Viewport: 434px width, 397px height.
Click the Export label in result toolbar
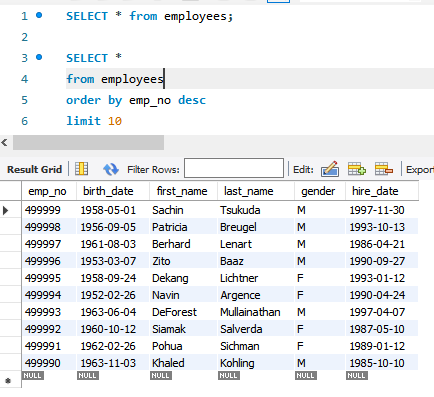pyautogui.click(x=420, y=170)
